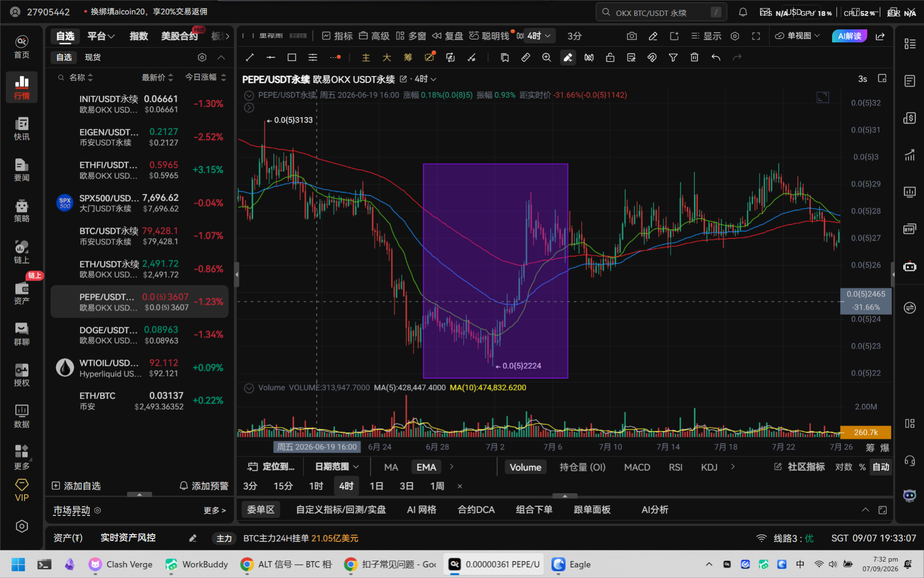This screenshot has height=578, width=924.
Task: Toggle the Volume indicator
Action: 525,467
